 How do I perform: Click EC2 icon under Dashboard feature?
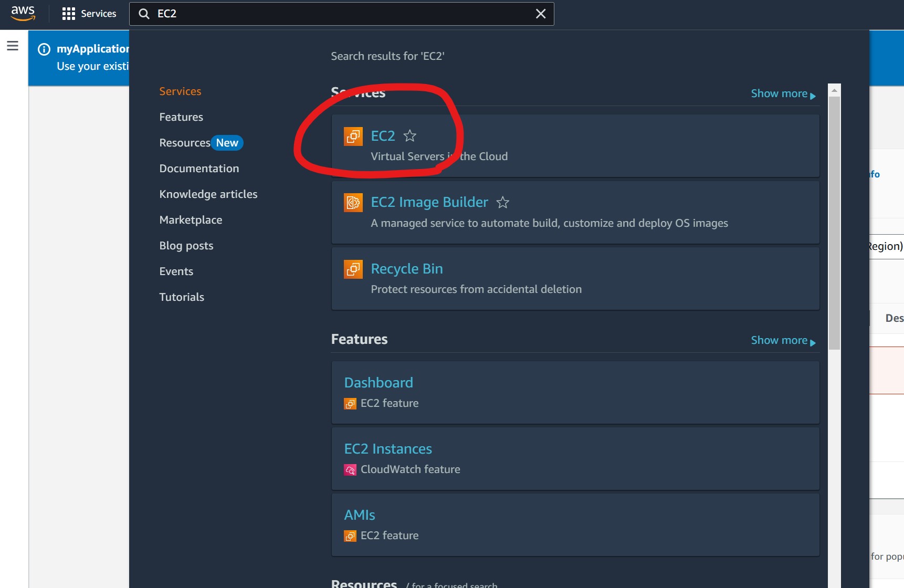tap(350, 403)
